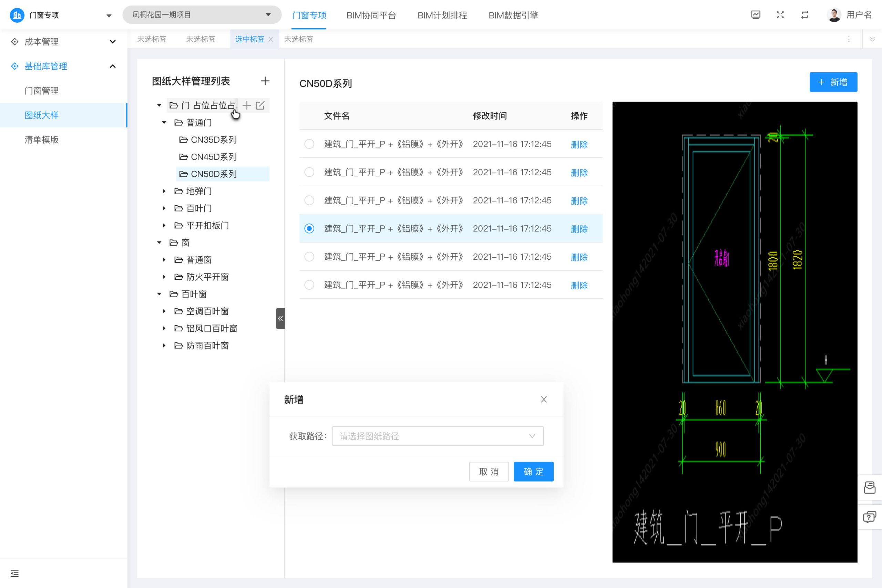
Task: Open the help question chat icon
Action: point(869,517)
